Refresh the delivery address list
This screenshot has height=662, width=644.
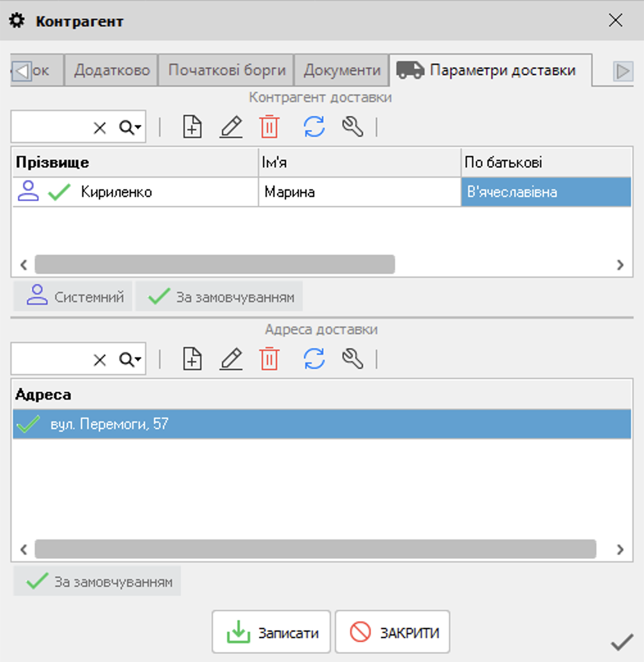coord(314,359)
